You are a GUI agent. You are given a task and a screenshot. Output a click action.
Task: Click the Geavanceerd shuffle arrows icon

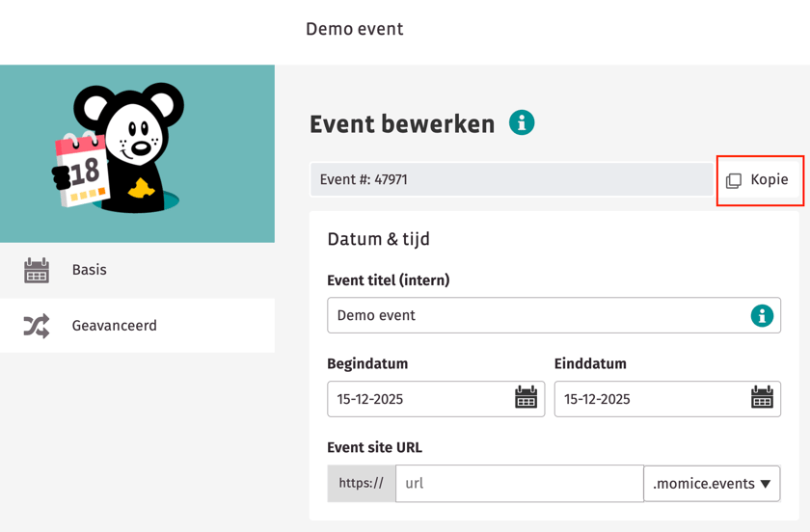pos(37,326)
